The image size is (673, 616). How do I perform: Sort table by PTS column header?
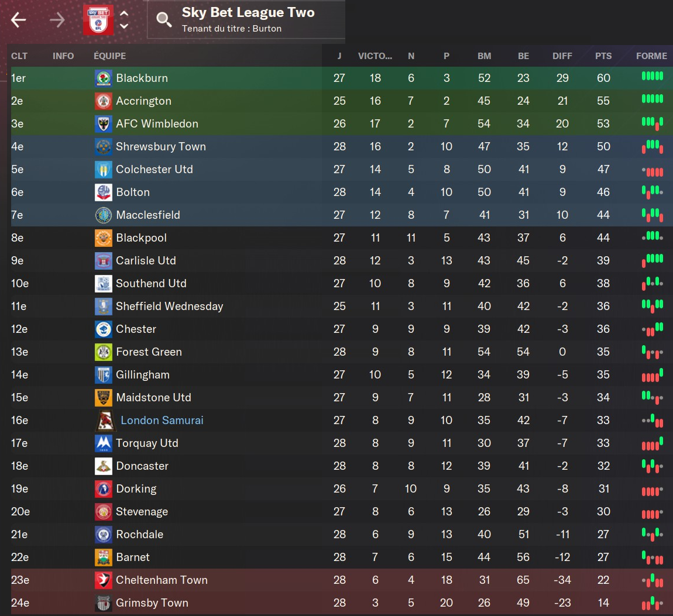point(603,56)
